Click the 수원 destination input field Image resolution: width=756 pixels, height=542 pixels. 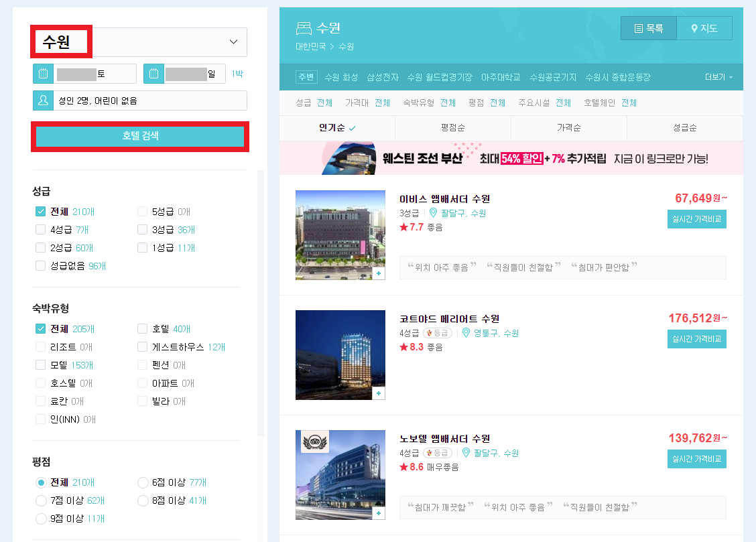tap(140, 42)
